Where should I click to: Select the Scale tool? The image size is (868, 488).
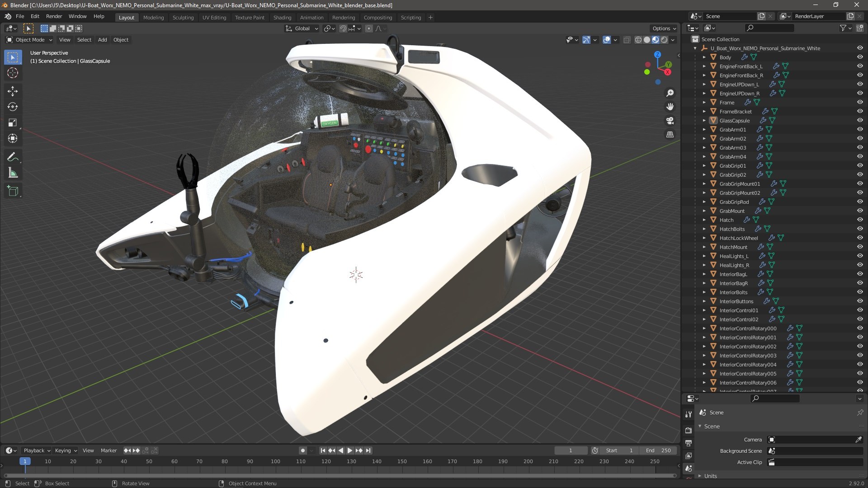tap(13, 123)
